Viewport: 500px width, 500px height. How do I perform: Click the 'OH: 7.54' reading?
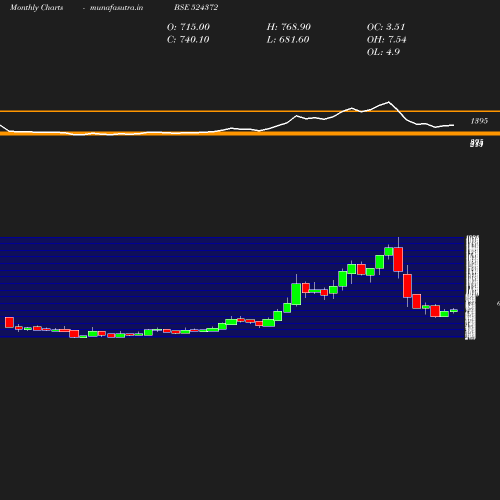386,40
